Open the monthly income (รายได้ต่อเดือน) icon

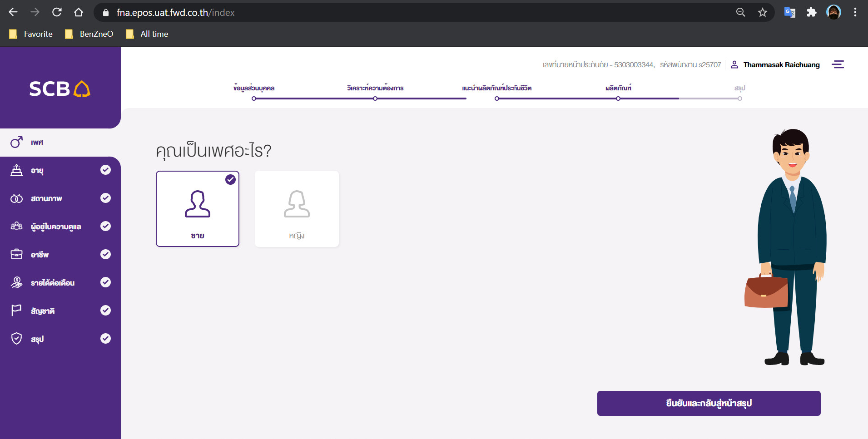[x=17, y=282]
